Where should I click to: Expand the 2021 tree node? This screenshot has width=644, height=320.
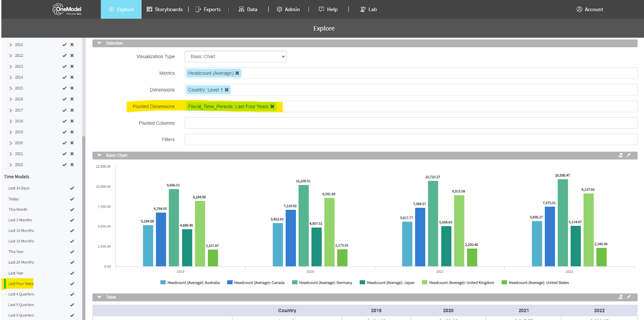(x=10, y=154)
